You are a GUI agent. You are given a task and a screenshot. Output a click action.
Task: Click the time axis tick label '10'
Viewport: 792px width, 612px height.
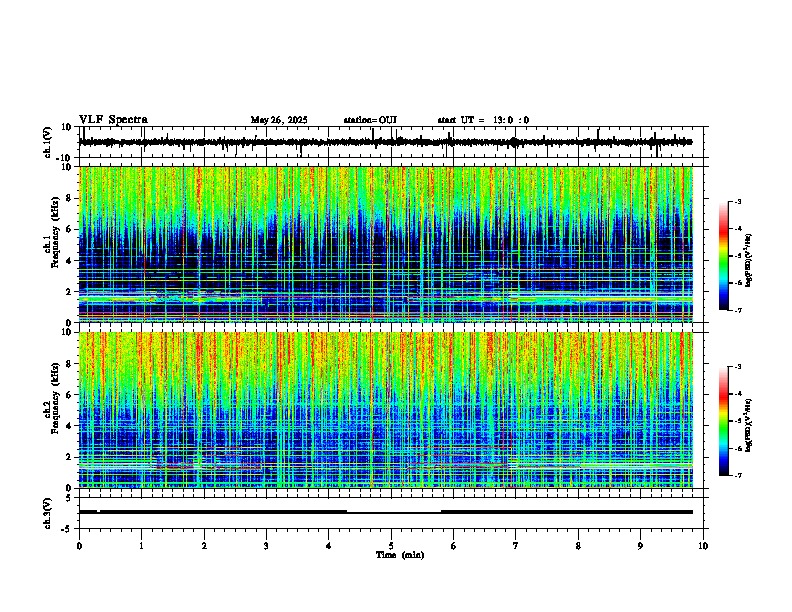click(703, 546)
